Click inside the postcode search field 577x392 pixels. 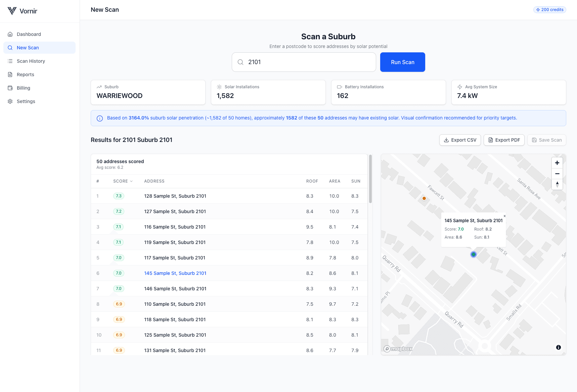point(302,62)
